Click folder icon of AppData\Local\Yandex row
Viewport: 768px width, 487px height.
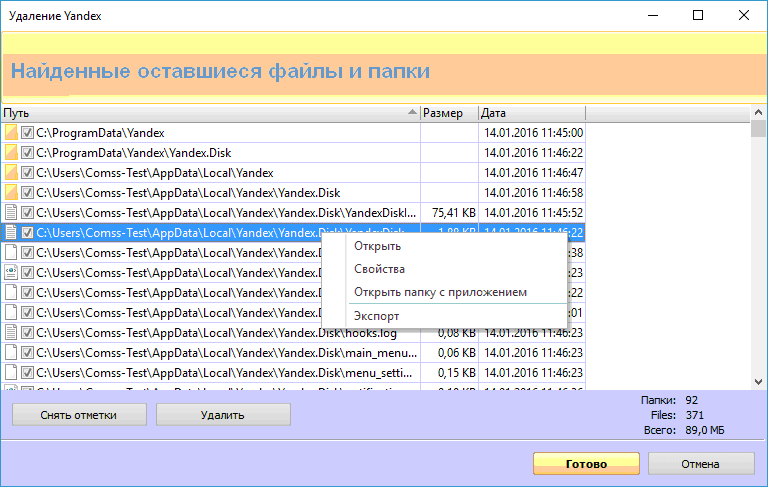coord(11,172)
